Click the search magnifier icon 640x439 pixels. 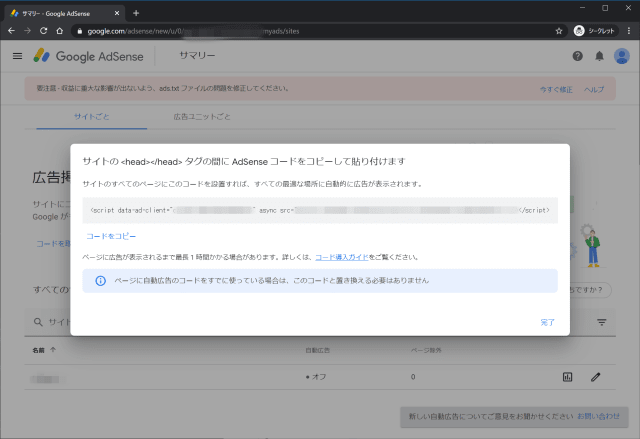pos(38,322)
